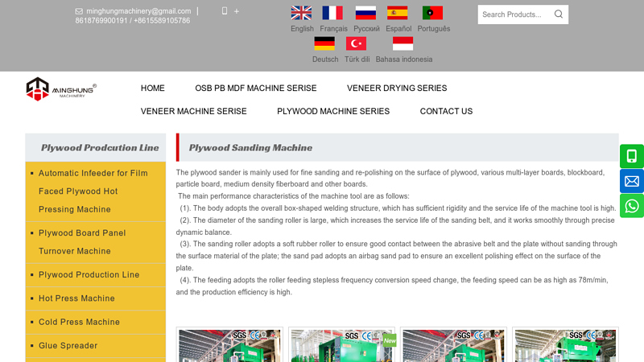Open PLYWOOD MACHINE SERIES menu
The height and width of the screenshot is (362, 644).
(333, 112)
